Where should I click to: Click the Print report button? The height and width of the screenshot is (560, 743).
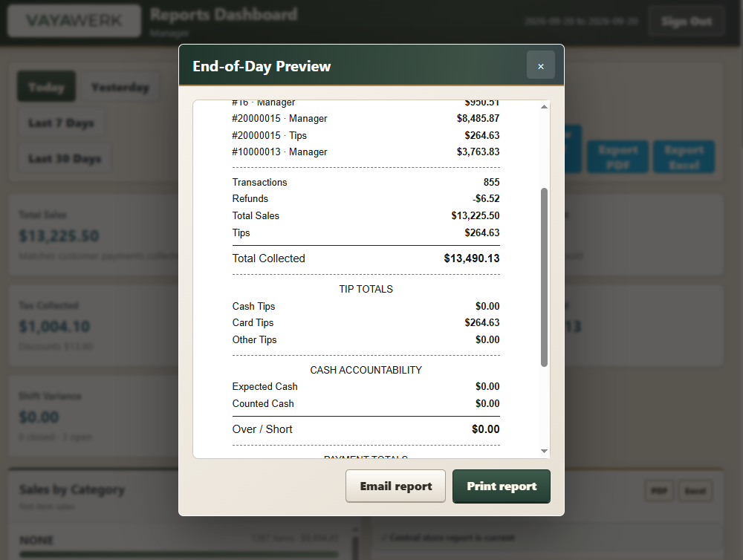(502, 486)
